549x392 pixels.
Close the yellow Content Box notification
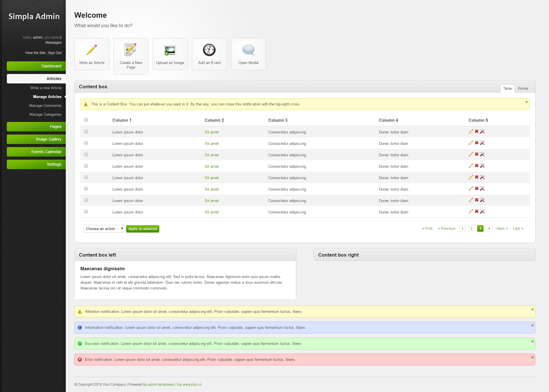[x=526, y=102]
